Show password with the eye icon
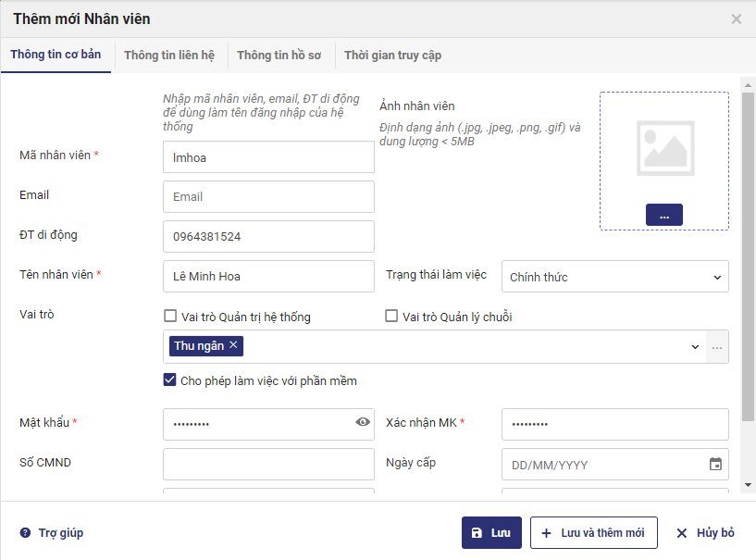Image resolution: width=756 pixels, height=560 pixels. (x=363, y=423)
